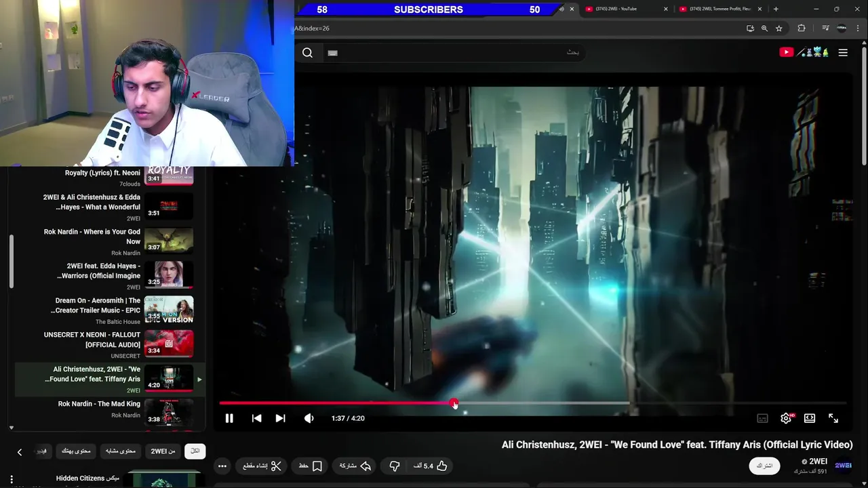Create a clip with scissors button
The height and width of the screenshot is (488, 868).
point(262,466)
